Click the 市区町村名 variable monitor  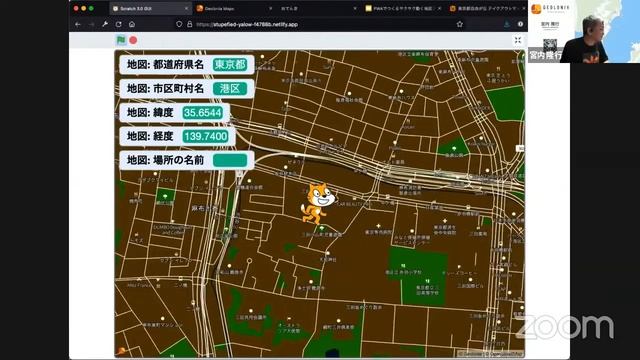coord(187,89)
